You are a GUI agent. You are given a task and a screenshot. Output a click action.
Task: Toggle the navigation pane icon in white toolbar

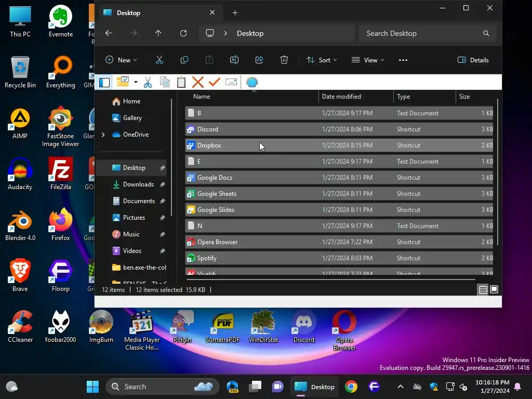coord(104,82)
